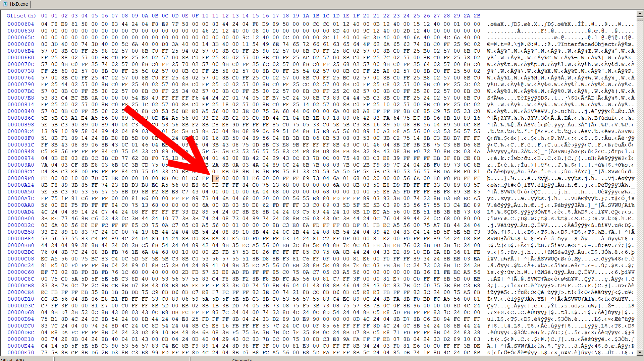Click the highlighted FF byte at offset A09

[215, 178]
